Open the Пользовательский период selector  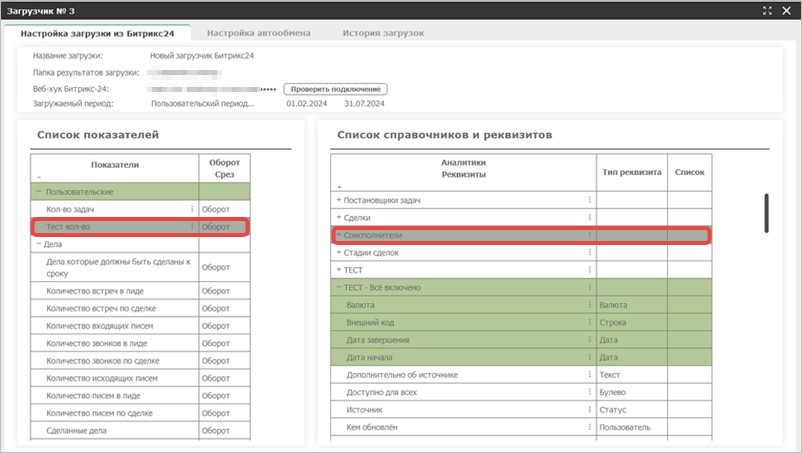[x=203, y=103]
